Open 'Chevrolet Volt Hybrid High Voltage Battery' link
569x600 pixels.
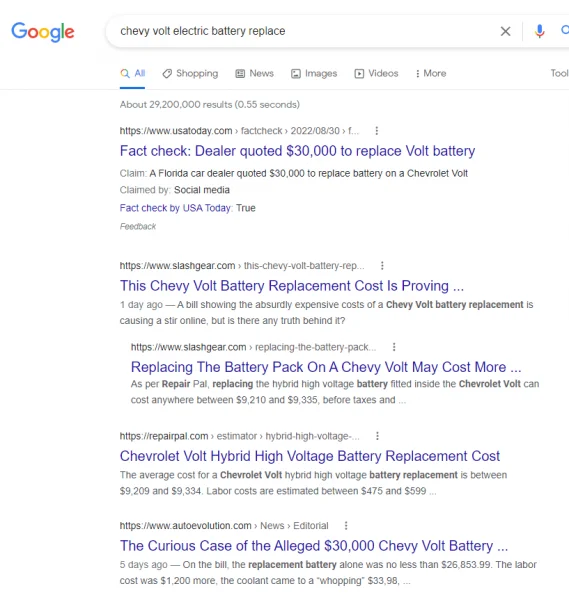coord(310,456)
